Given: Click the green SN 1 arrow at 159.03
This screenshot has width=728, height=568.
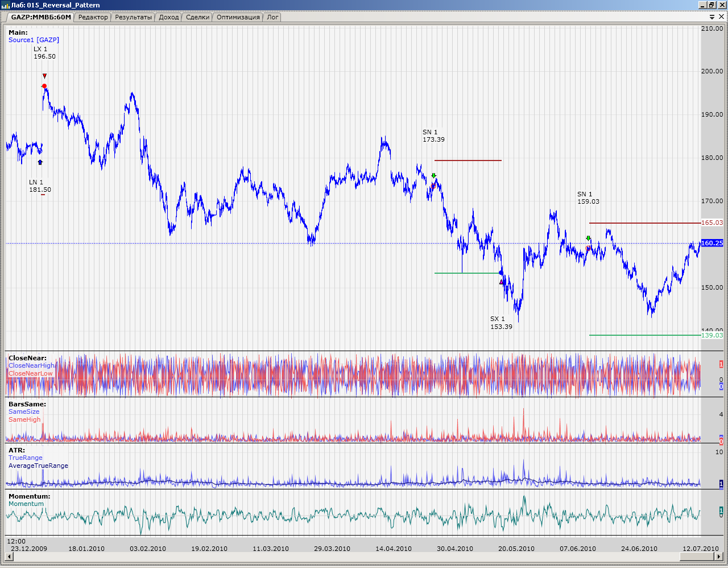Looking at the screenshot, I should click(x=589, y=238).
